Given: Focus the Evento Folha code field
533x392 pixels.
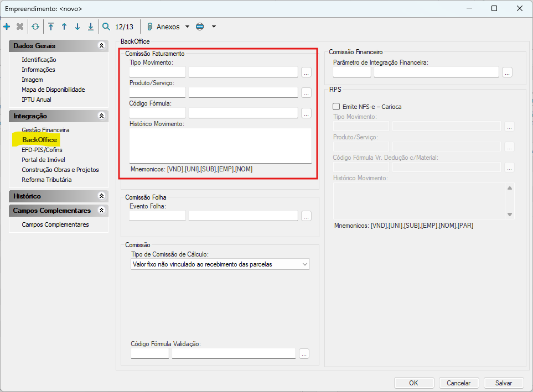Looking at the screenshot, I should click(x=157, y=216).
